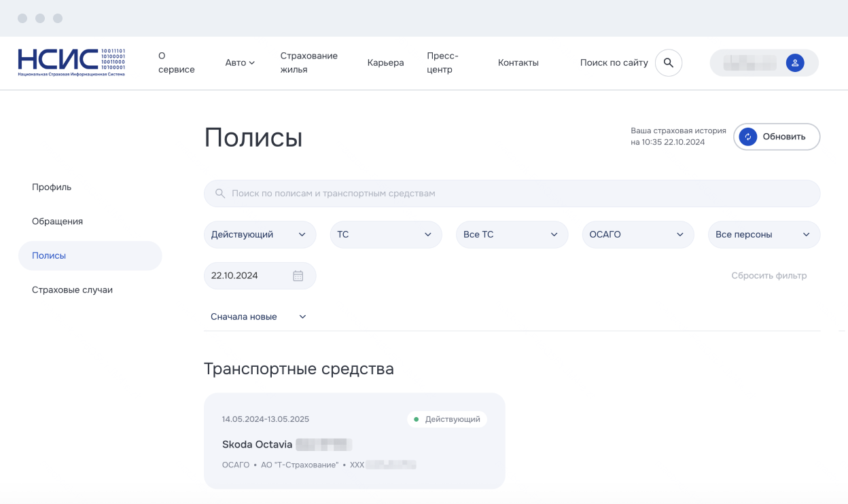Open the Действующий status dropdown
The height and width of the screenshot is (504, 848).
[x=260, y=234]
